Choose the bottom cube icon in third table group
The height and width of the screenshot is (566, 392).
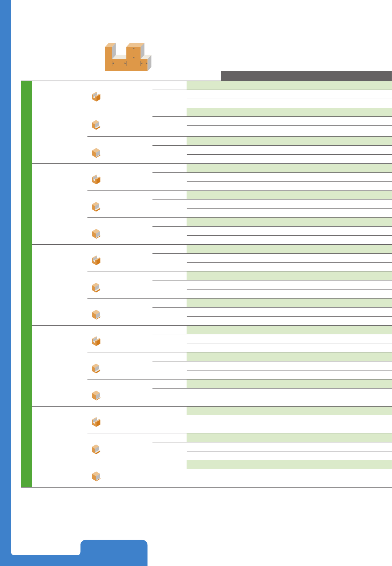96,314
